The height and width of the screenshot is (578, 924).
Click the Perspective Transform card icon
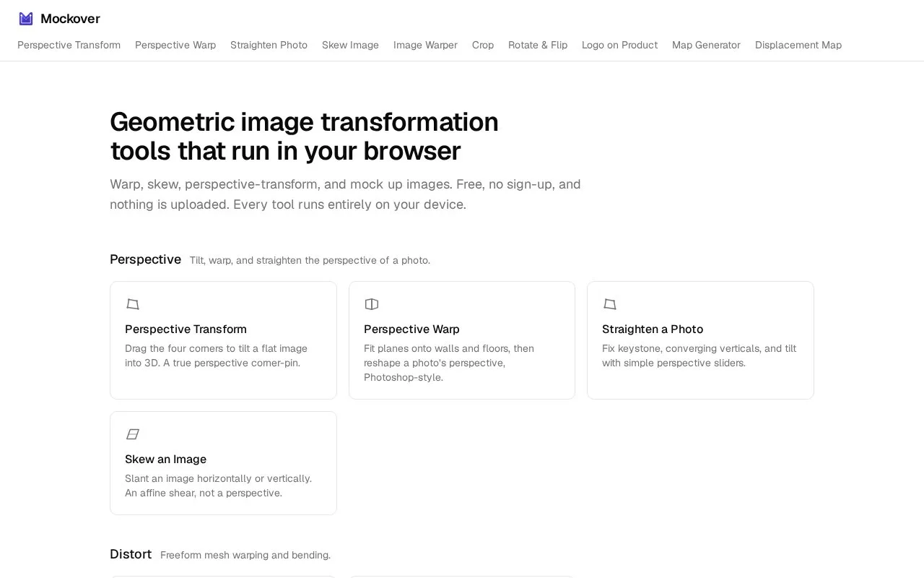pos(133,304)
